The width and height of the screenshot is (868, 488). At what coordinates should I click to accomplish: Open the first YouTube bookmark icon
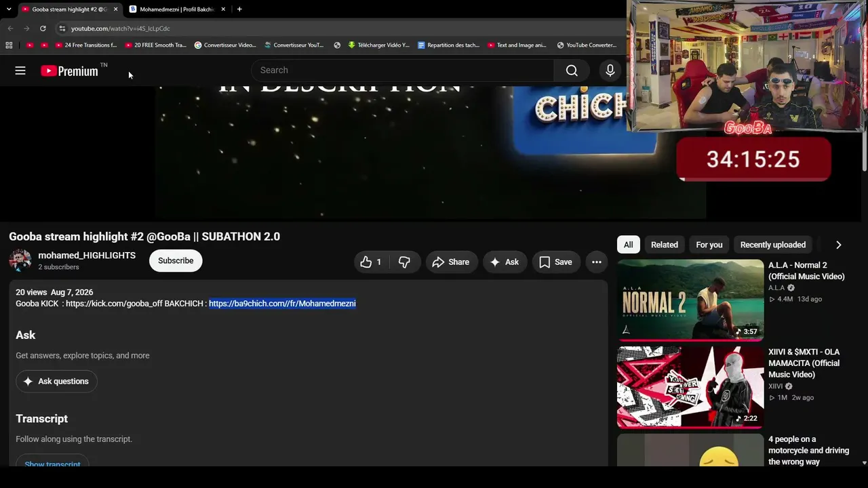[30, 45]
